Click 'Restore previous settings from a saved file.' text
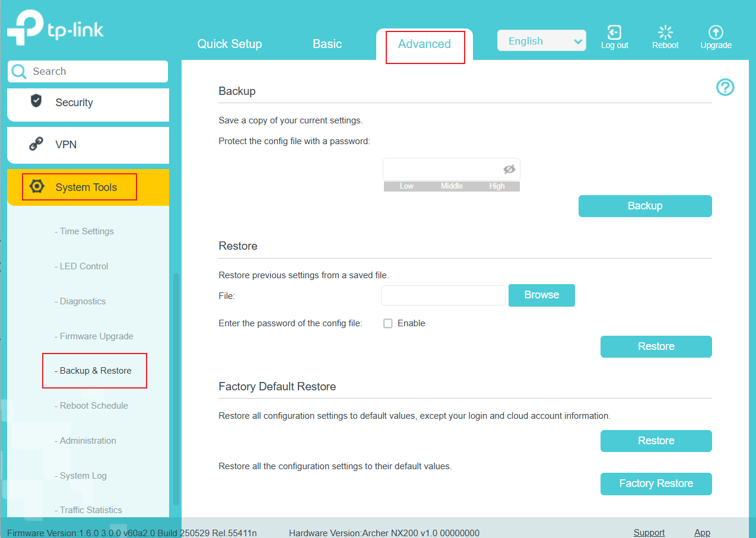 tap(304, 275)
